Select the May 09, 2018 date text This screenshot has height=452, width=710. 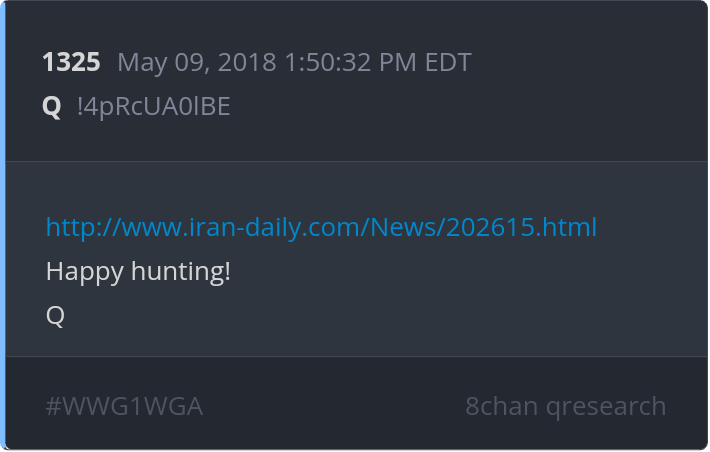tap(197, 63)
